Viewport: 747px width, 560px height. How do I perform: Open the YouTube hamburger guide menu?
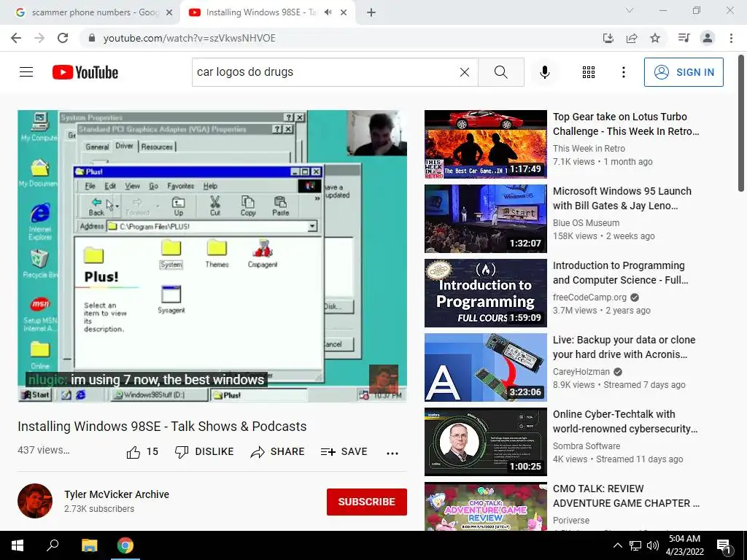coord(26,72)
